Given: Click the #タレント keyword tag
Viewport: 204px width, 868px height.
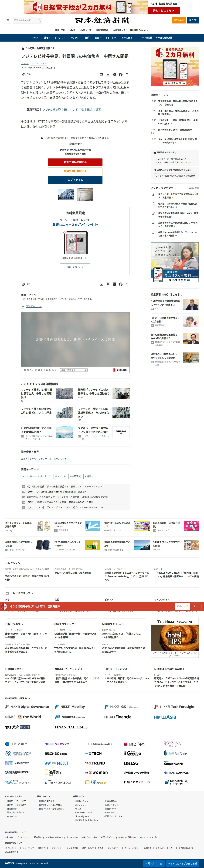Looking at the screenshot, I should coord(61,477).
